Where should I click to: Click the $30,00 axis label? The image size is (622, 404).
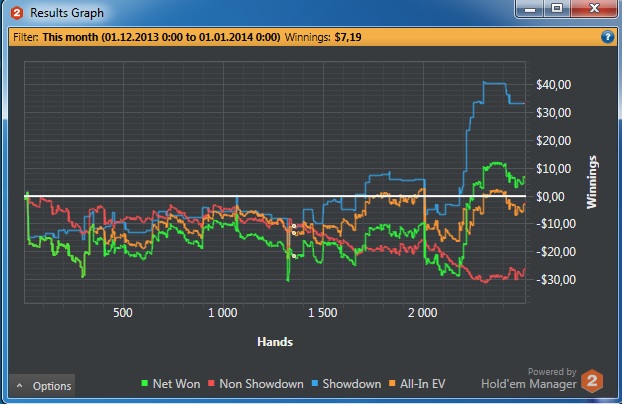553,113
